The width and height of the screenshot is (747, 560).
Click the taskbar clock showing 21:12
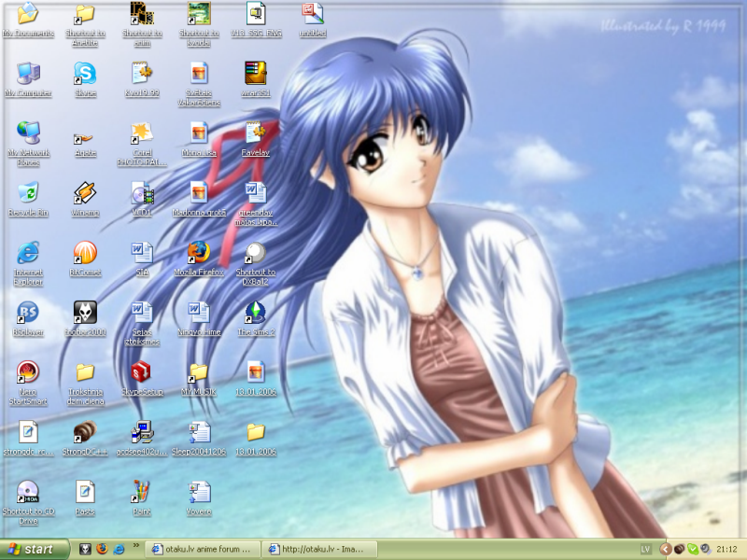(x=726, y=550)
